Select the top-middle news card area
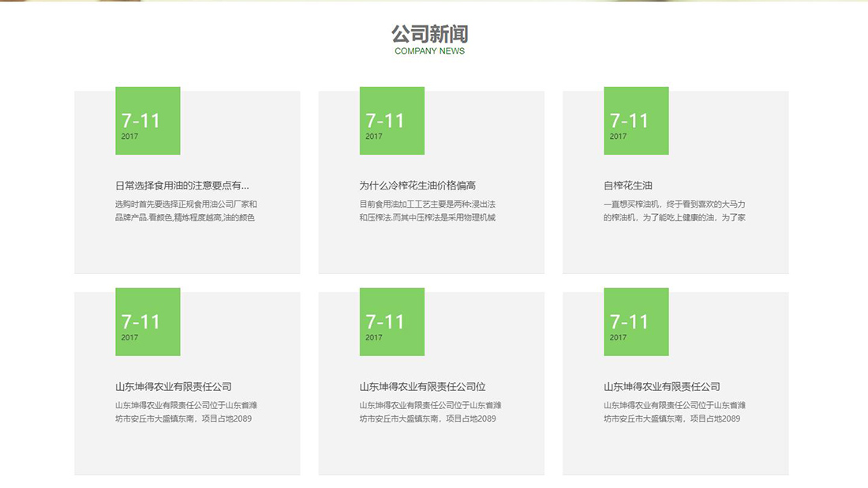Screen dimensions: 868x488 (430, 182)
